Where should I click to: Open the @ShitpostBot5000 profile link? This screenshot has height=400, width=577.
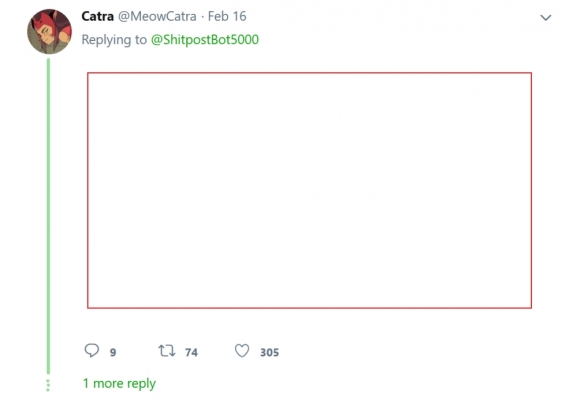[x=205, y=39]
